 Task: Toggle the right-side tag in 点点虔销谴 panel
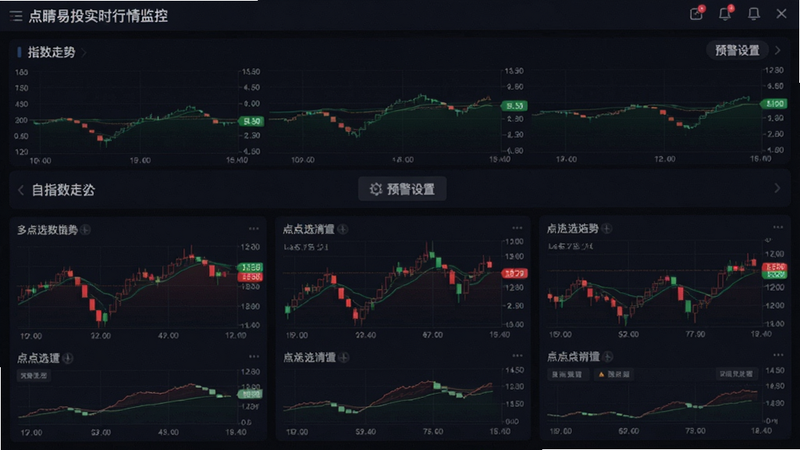[x=736, y=374]
